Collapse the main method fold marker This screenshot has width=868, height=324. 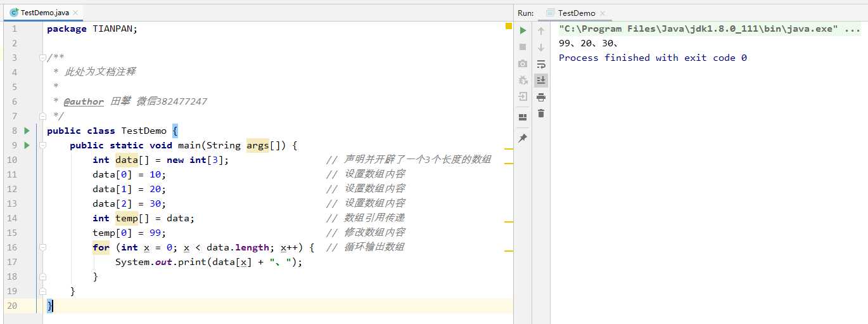pyautogui.click(x=42, y=145)
